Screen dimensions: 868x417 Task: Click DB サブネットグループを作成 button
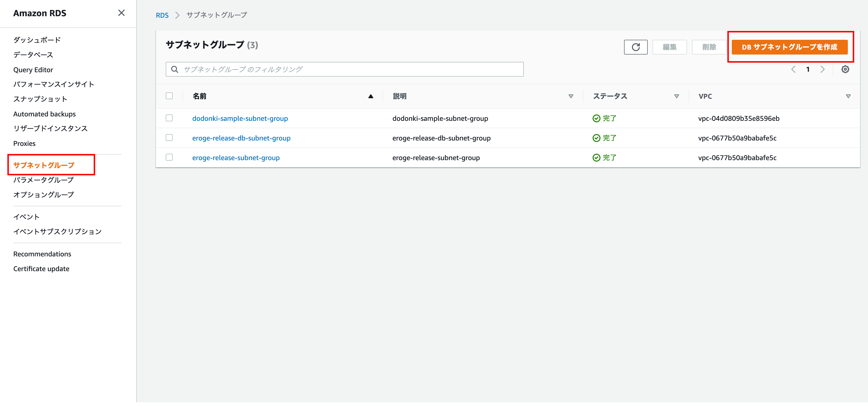pos(789,47)
